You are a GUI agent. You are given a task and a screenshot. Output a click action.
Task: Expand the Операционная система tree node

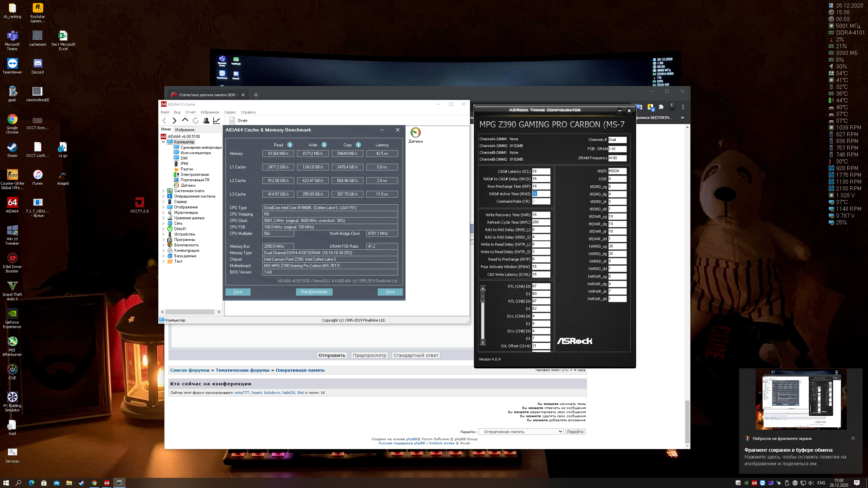pos(163,196)
